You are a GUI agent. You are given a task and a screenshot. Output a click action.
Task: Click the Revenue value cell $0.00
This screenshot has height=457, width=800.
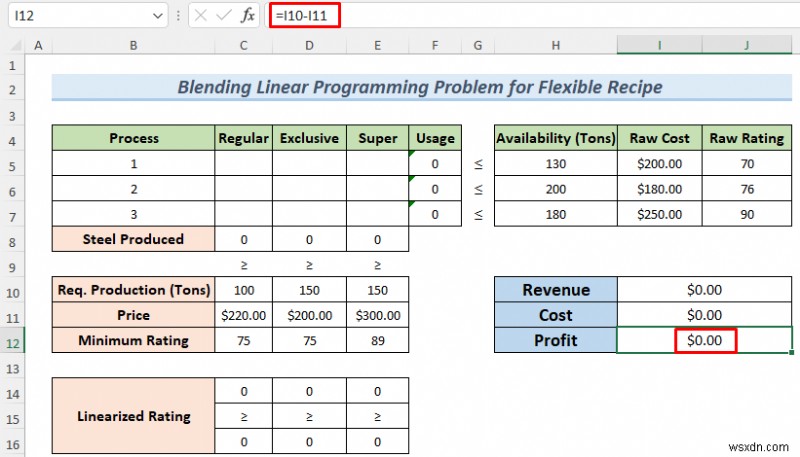[x=705, y=290]
